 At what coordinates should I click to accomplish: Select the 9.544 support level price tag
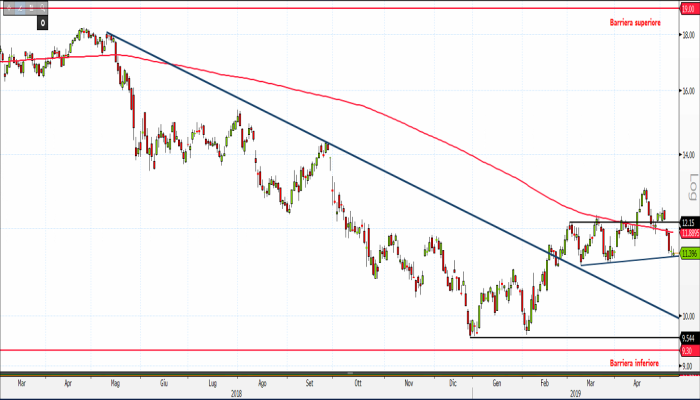pyautogui.click(x=688, y=337)
